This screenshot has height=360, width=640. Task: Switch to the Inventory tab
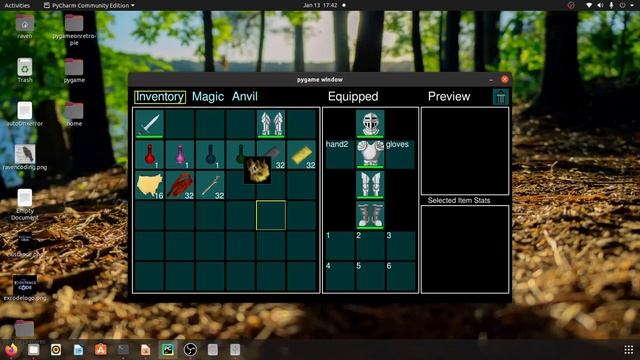coord(160,97)
